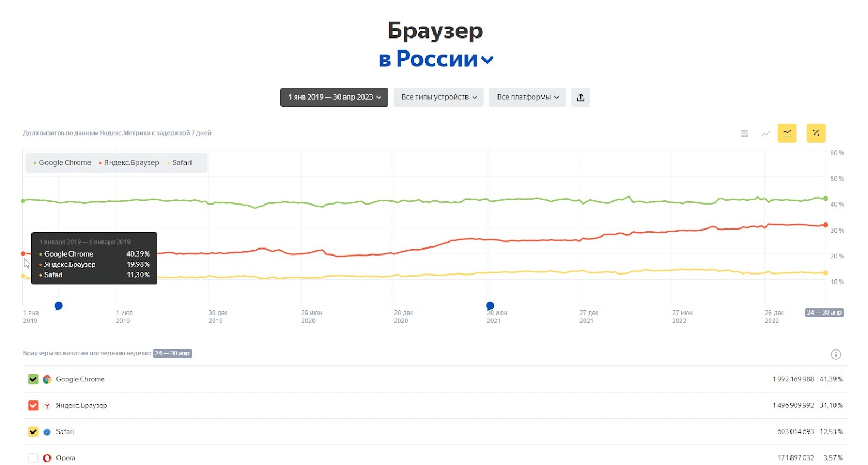
Task: Click the info icon above browser list
Action: pos(835,354)
